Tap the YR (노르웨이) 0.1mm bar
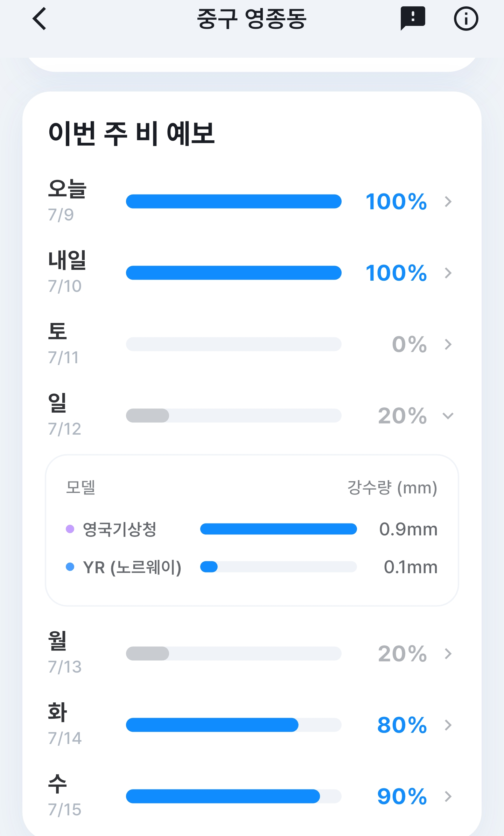The height and width of the screenshot is (836, 504). click(279, 567)
